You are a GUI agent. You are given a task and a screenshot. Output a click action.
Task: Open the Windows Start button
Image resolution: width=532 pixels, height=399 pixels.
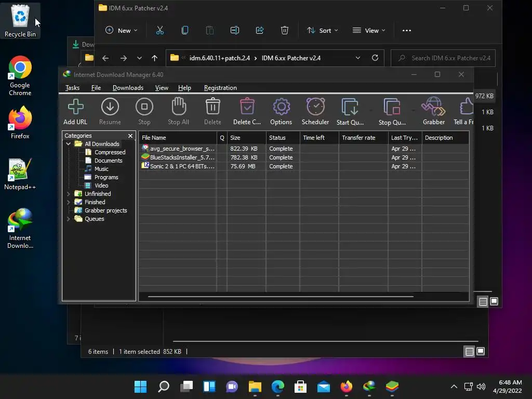140,387
